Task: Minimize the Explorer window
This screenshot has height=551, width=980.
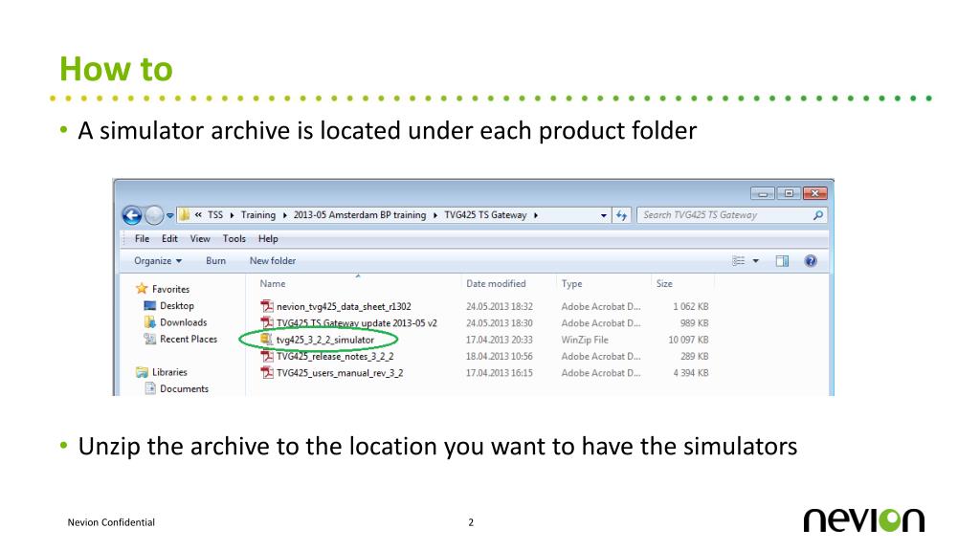Action: point(763,193)
